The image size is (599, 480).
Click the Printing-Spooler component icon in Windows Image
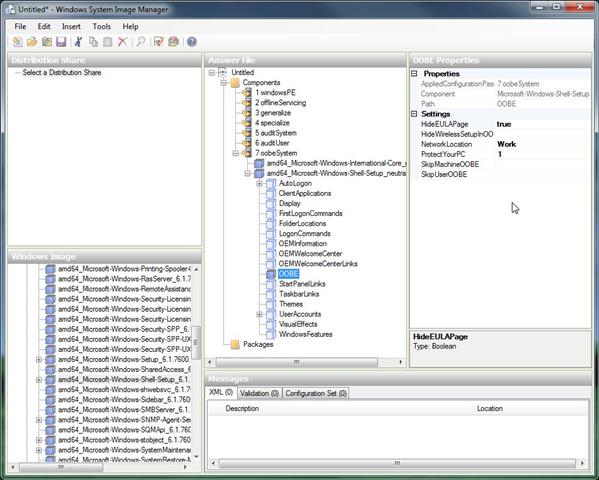click(50, 269)
